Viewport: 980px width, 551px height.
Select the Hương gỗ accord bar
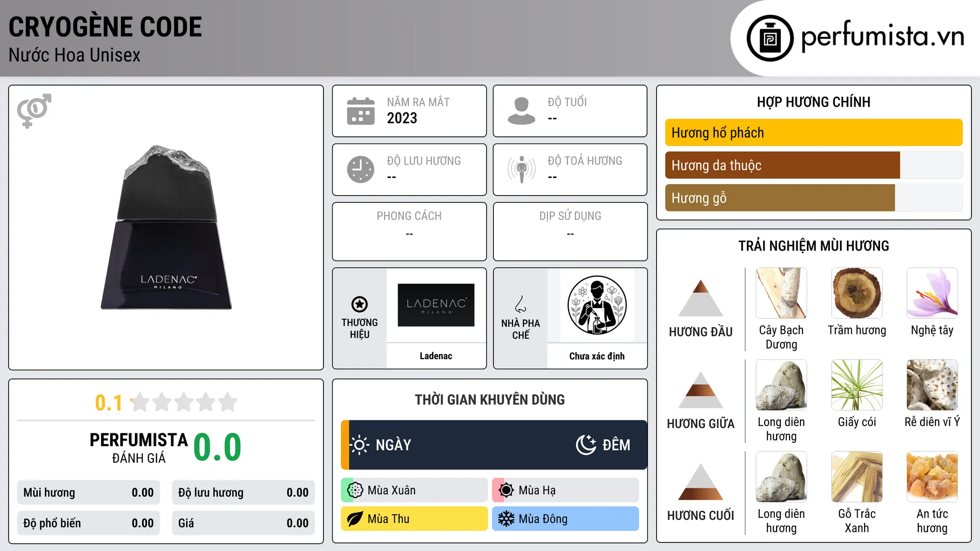click(813, 198)
